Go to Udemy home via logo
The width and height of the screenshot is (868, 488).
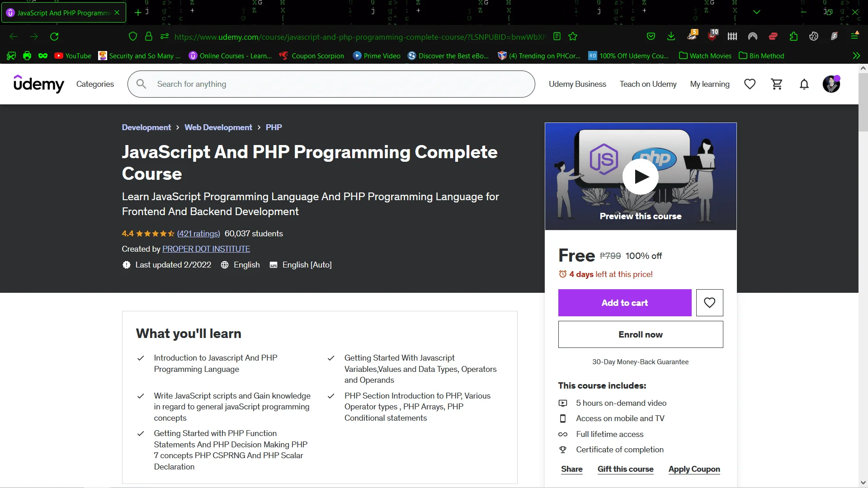[x=39, y=84]
